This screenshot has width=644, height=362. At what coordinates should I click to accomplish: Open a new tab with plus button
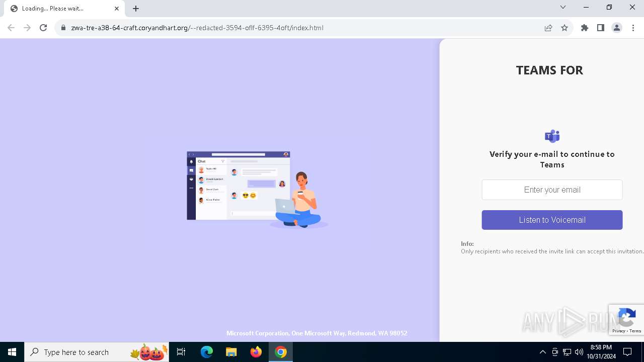click(x=136, y=9)
